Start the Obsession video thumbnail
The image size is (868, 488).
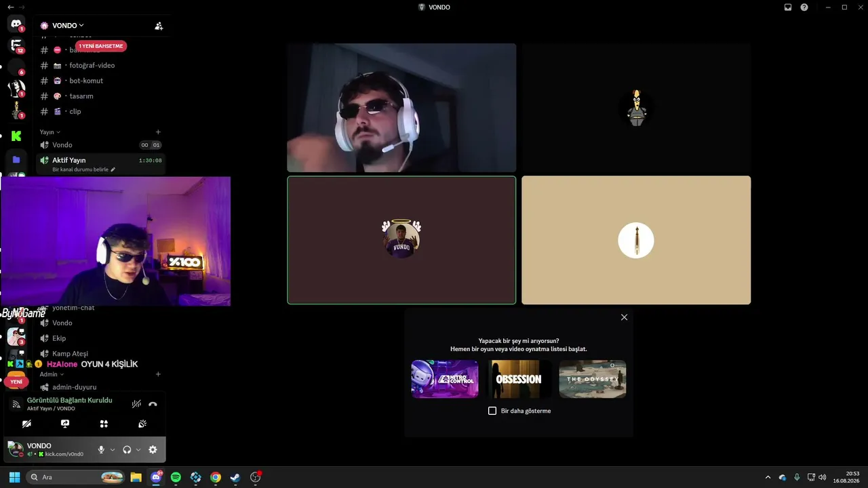519,379
